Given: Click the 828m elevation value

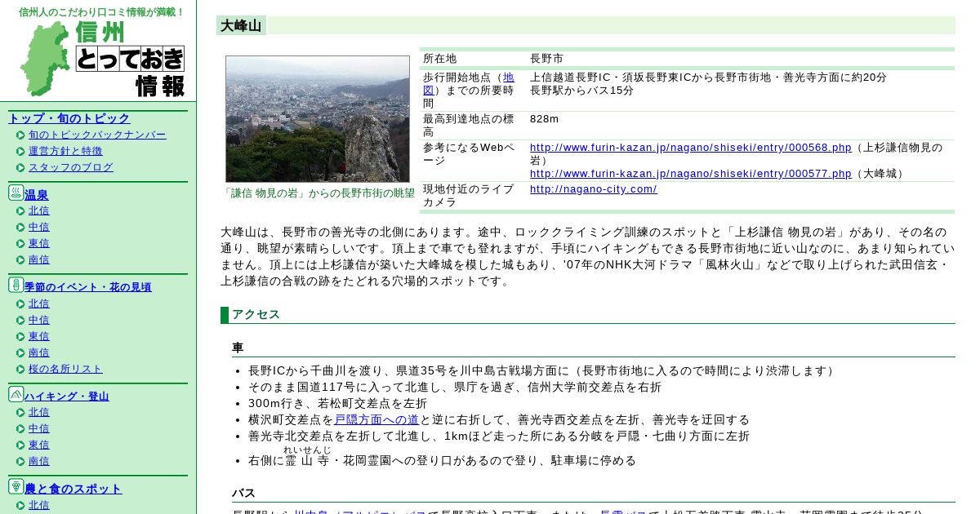Looking at the screenshot, I should coord(545,119).
